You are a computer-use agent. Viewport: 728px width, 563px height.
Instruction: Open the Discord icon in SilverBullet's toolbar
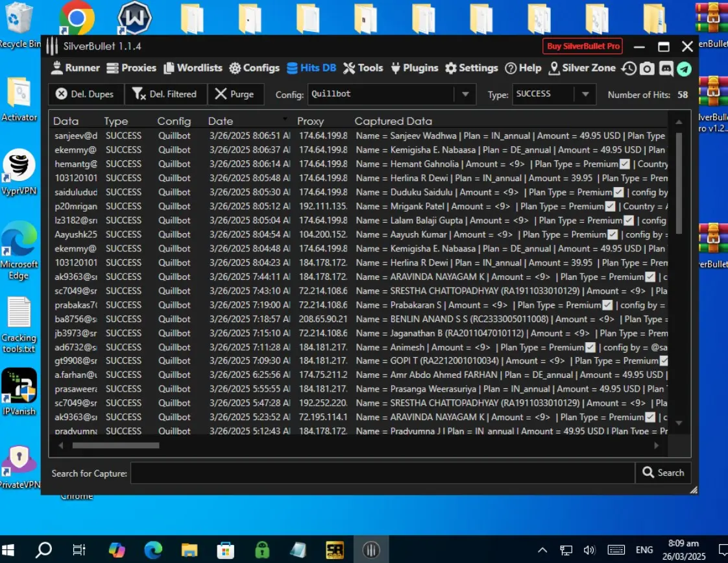point(666,69)
